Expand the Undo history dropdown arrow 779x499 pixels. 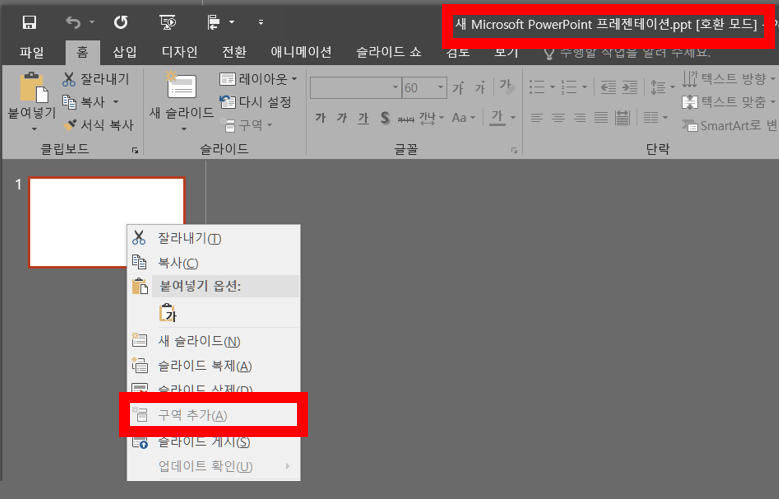point(91,22)
